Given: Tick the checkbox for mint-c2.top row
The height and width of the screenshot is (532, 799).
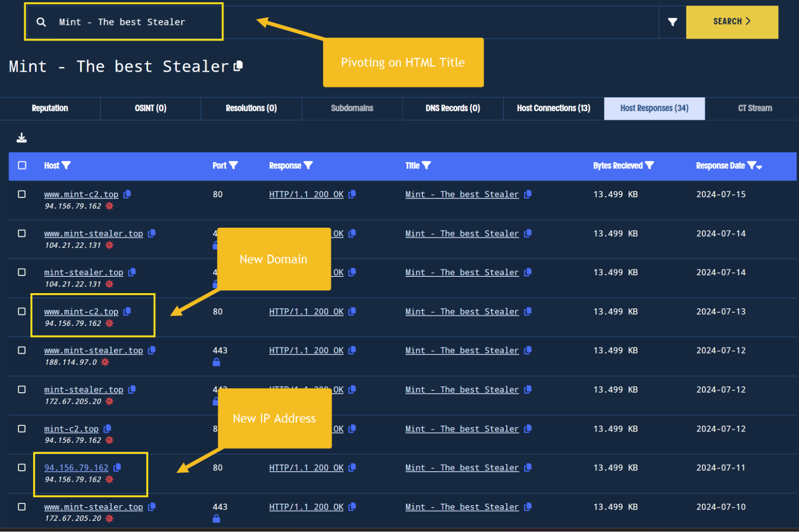Looking at the screenshot, I should click(x=22, y=429).
